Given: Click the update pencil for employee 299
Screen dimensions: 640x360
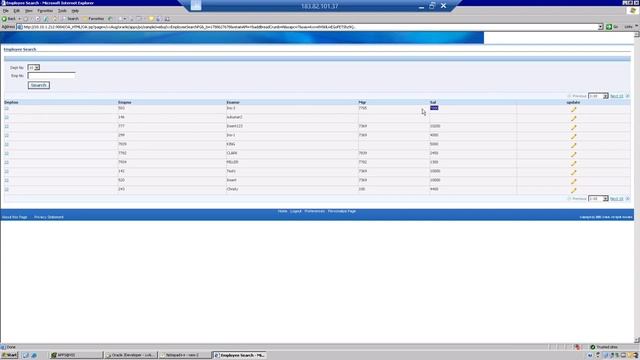Looking at the screenshot, I should [x=573, y=136].
